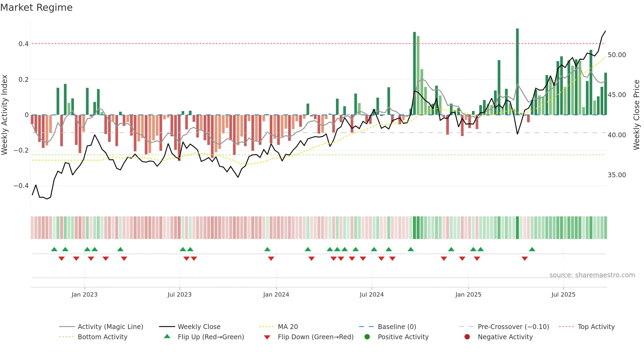Click the Weekly Close Price axis title
This screenshot has width=644, height=362.
[636, 115]
